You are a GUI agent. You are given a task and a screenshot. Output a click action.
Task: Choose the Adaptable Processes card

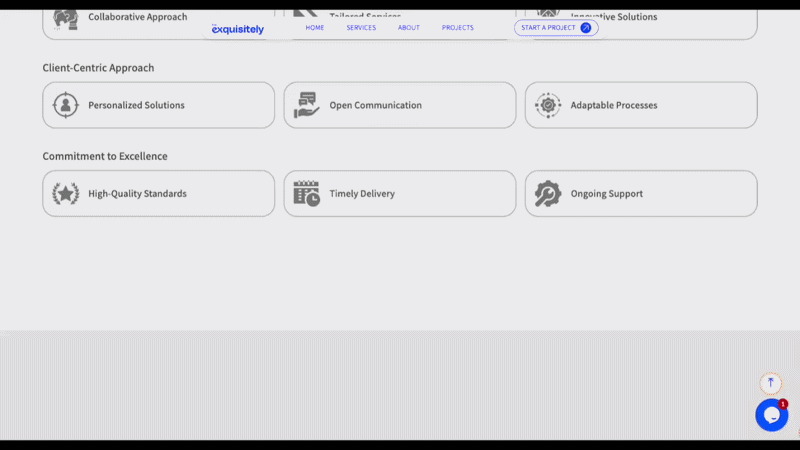[641, 105]
